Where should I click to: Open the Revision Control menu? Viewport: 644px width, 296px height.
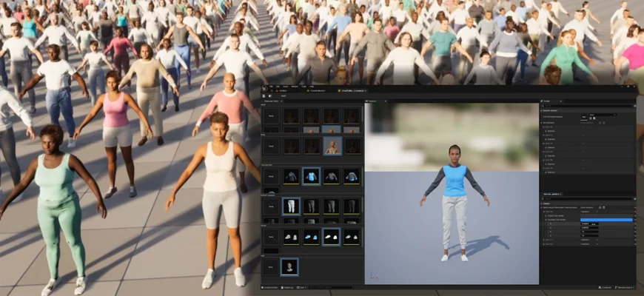pos(626,287)
